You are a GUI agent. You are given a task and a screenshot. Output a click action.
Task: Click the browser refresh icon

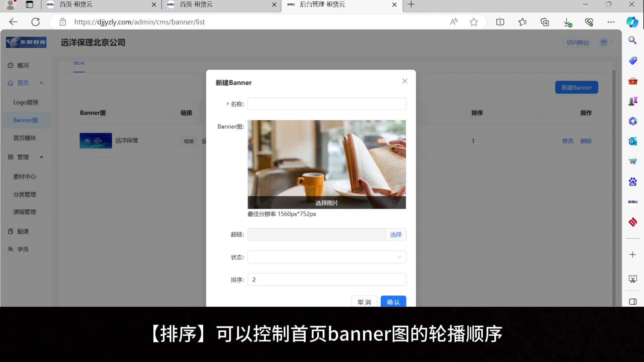[x=36, y=22]
